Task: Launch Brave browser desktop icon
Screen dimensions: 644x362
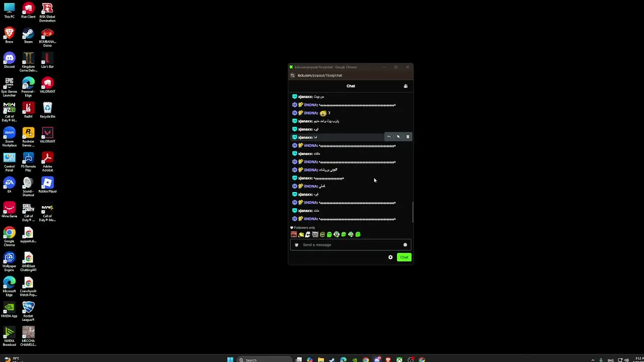Action: (x=9, y=36)
